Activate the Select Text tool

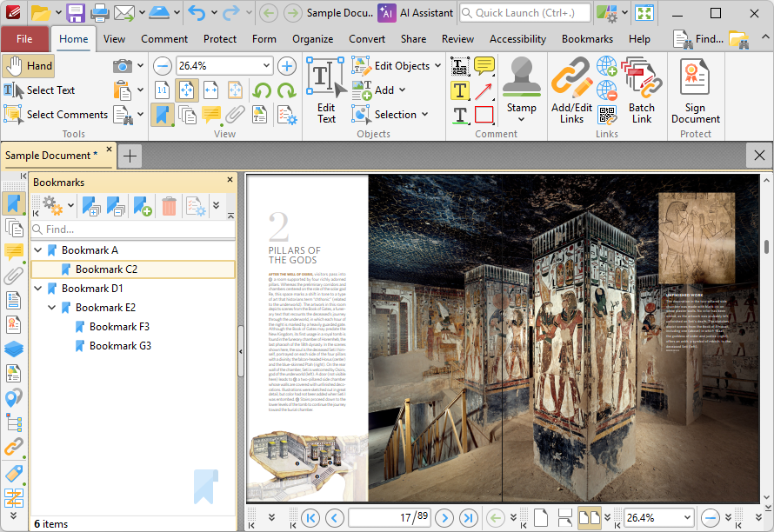click(x=39, y=90)
